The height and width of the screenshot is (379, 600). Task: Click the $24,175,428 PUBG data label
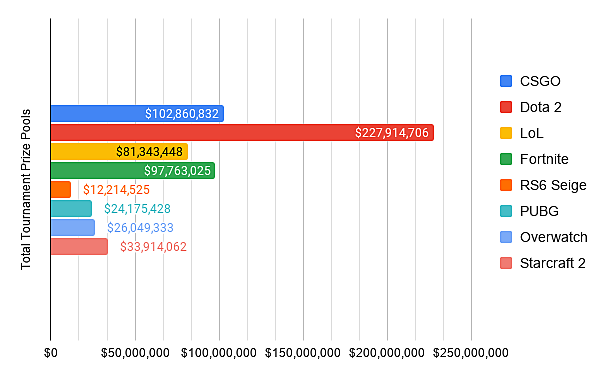click(x=137, y=209)
